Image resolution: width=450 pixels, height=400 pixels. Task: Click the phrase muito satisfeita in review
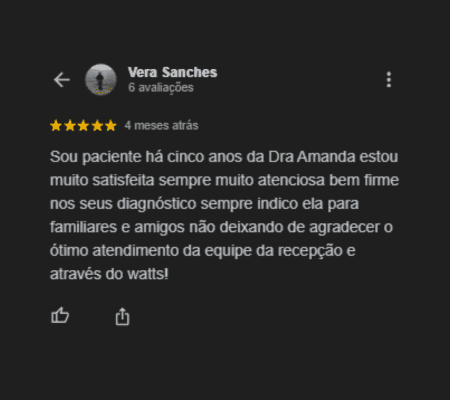(102, 180)
